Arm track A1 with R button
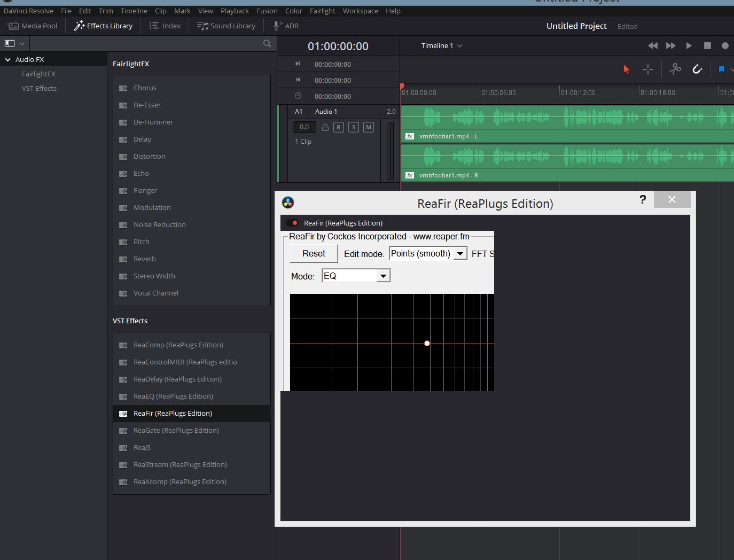The image size is (734, 560). coord(339,127)
